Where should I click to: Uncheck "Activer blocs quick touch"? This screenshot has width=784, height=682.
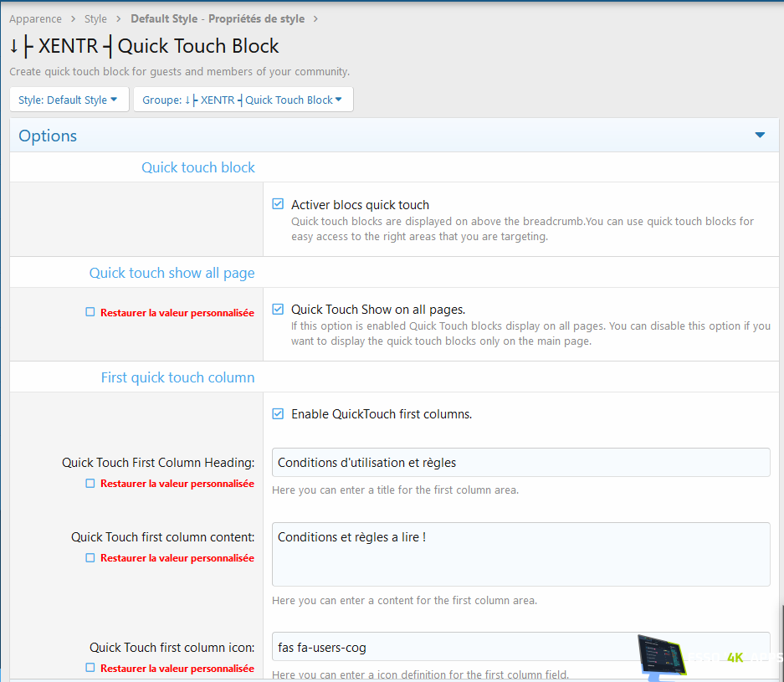[x=277, y=203]
